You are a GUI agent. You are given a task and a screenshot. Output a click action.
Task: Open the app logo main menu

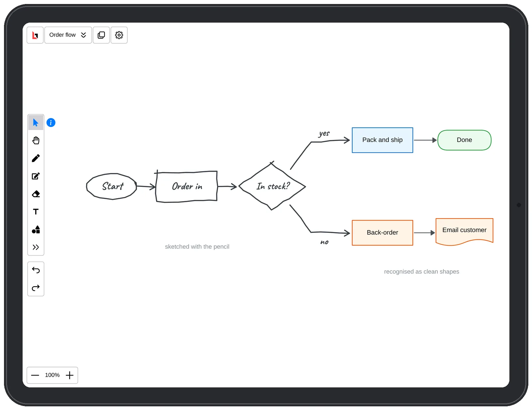[35, 35]
